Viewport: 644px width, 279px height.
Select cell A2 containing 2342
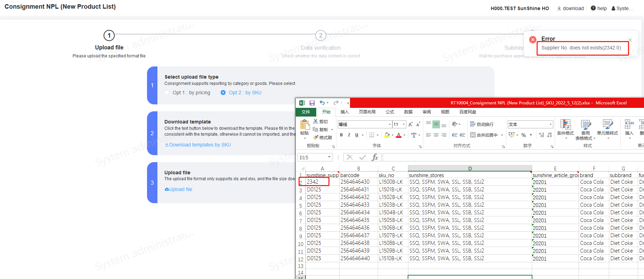[317, 182]
